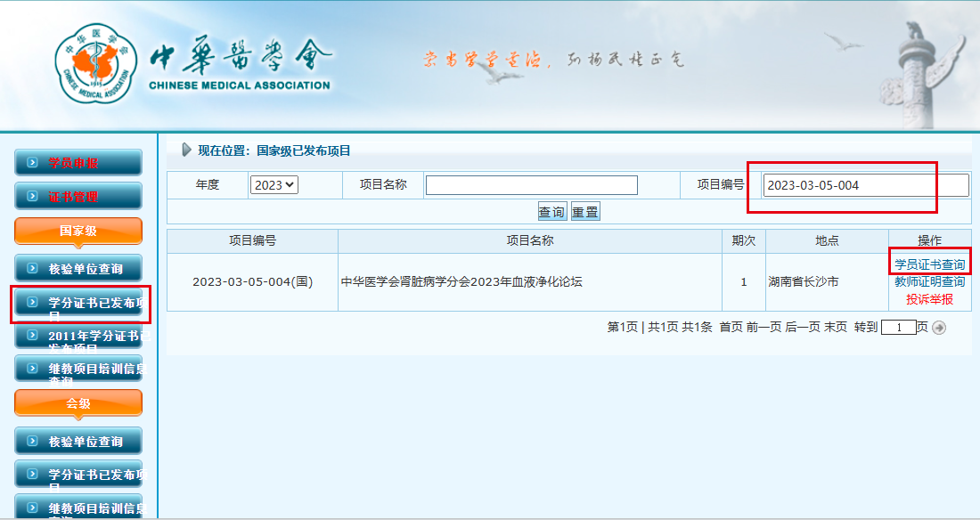
Task: Select the 国家级 section header
Action: pyautogui.click(x=78, y=232)
